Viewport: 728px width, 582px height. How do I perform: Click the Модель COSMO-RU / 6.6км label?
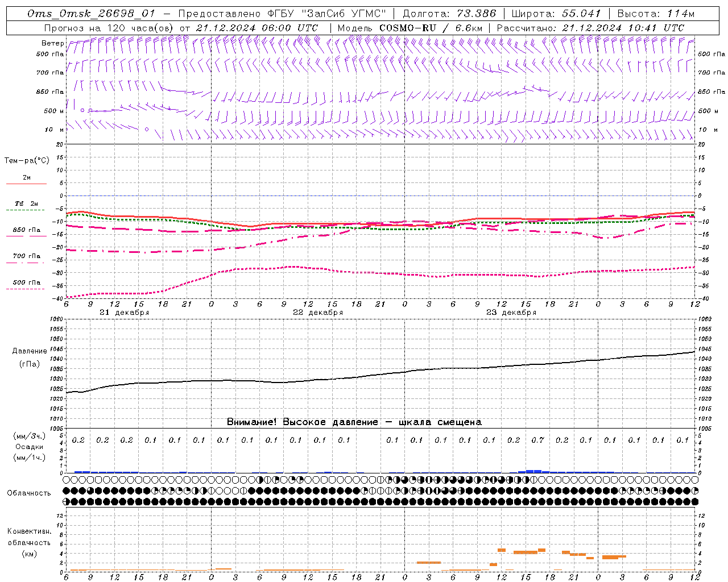pos(409,28)
